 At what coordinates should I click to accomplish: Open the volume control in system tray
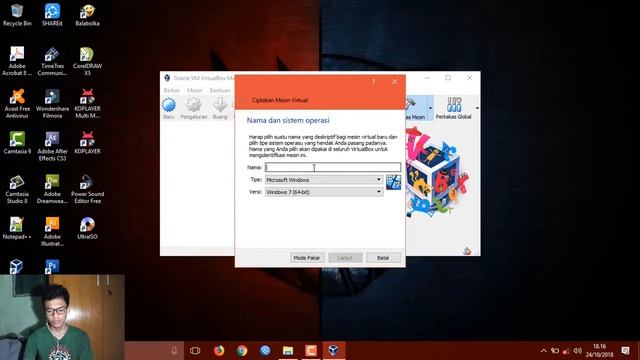[x=578, y=351]
